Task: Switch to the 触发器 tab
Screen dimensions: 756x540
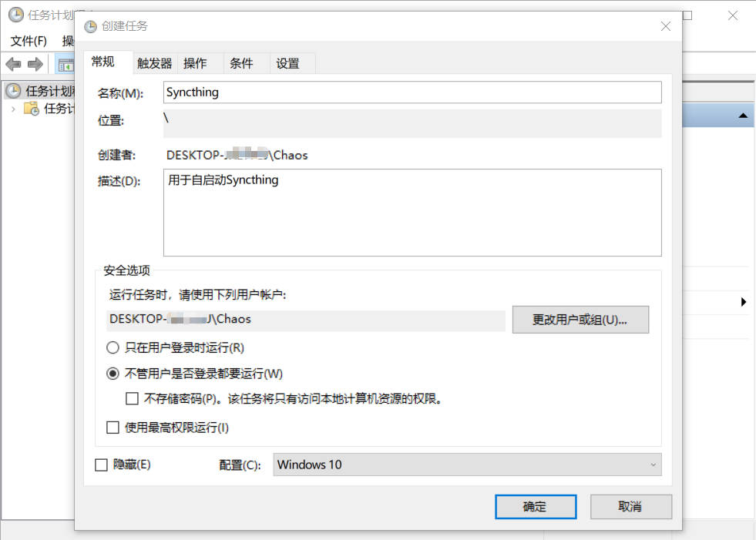Action: (154, 63)
